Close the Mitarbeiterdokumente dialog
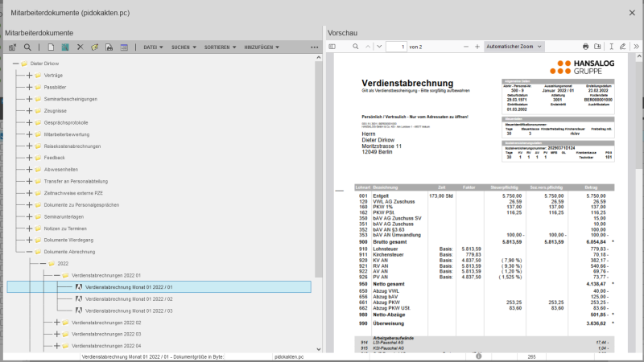 [632, 13]
